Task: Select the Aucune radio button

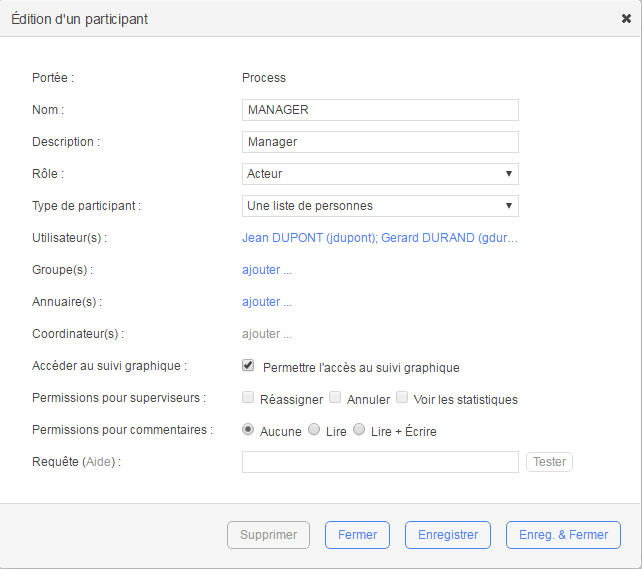Action: click(248, 430)
